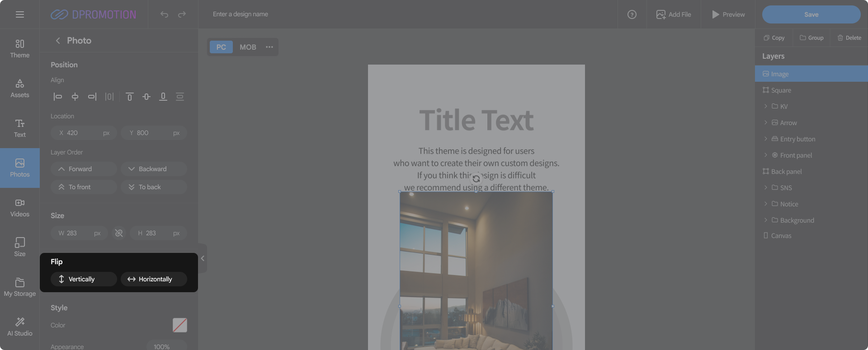Click the undo arrow icon
Image resolution: width=868 pixels, height=350 pixels.
pyautogui.click(x=164, y=14)
